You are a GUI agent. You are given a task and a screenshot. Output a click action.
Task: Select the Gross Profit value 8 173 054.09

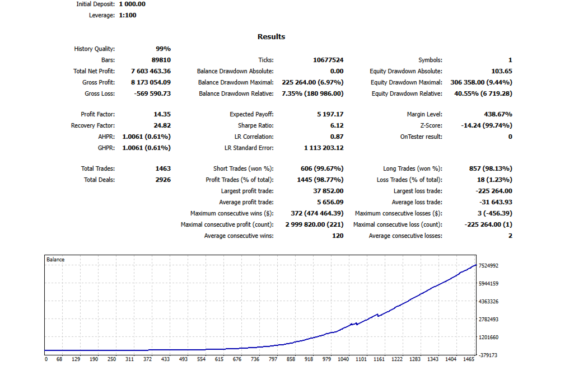click(151, 82)
